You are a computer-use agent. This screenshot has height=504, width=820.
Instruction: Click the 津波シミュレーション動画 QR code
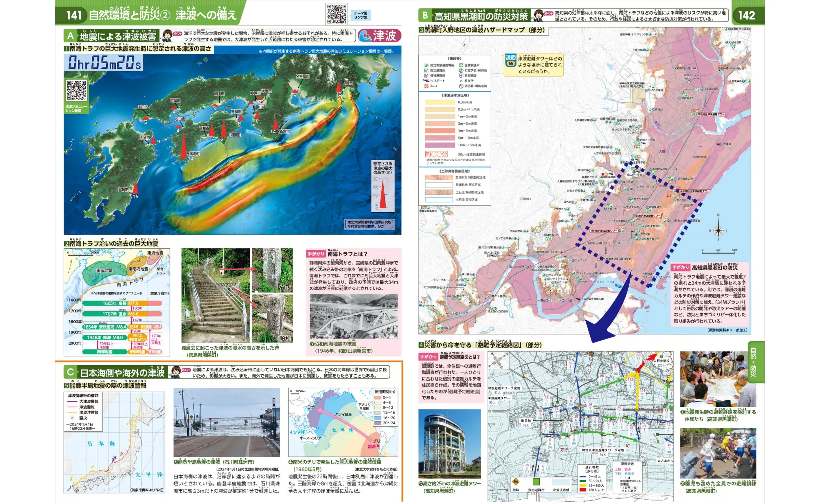coord(76,91)
